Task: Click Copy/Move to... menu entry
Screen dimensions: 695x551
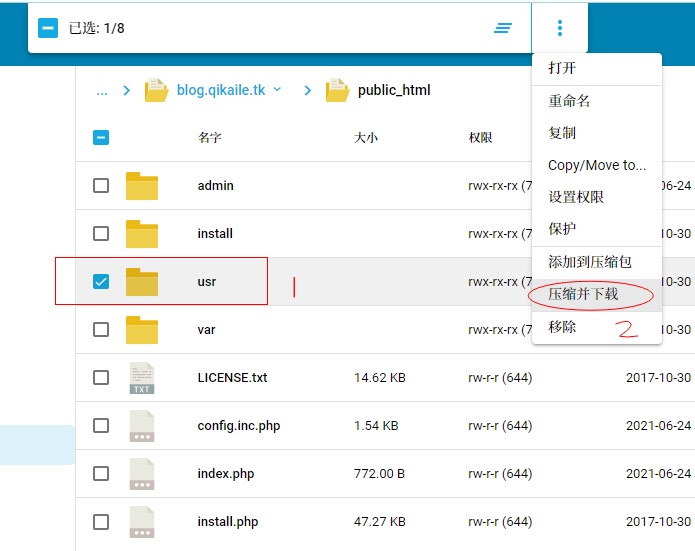Action: point(597,165)
